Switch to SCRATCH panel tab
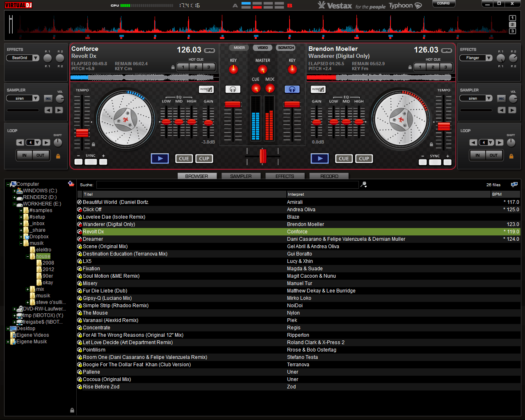This screenshot has height=420, width=525. coord(286,48)
